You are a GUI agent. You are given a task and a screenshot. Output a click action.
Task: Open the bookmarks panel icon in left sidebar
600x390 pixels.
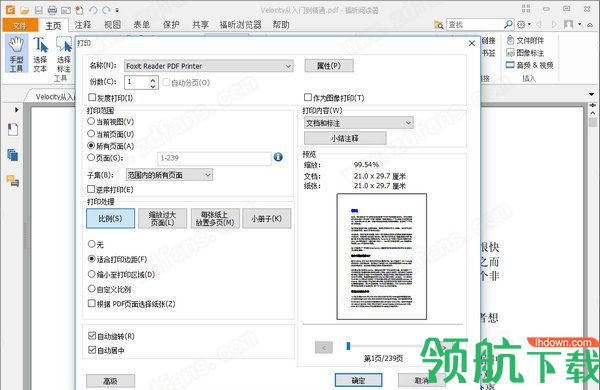point(13,129)
